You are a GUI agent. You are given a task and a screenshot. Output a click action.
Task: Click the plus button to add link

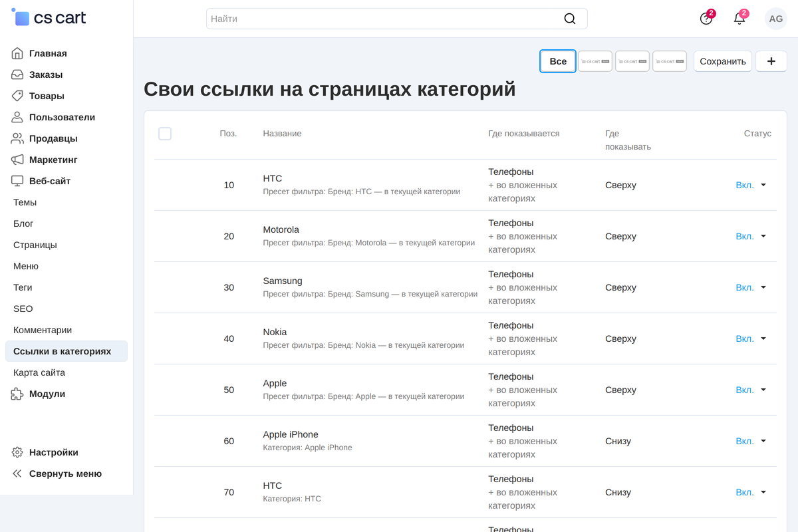tap(771, 61)
